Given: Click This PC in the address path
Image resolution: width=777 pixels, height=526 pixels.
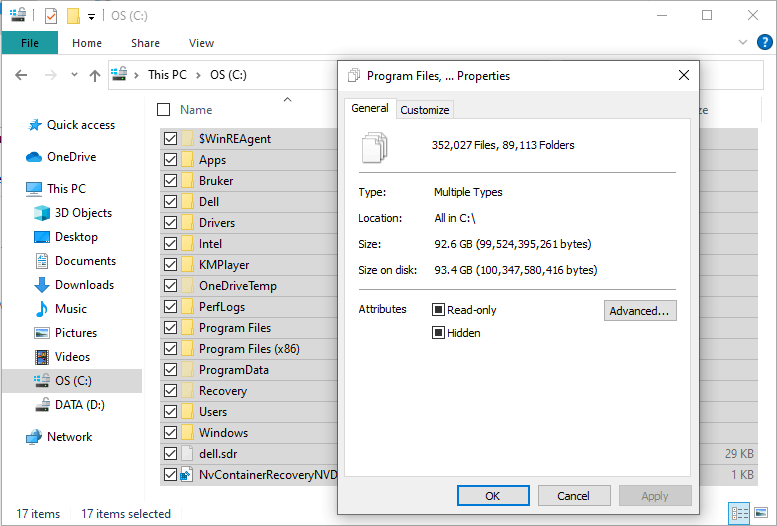Looking at the screenshot, I should [x=167, y=75].
